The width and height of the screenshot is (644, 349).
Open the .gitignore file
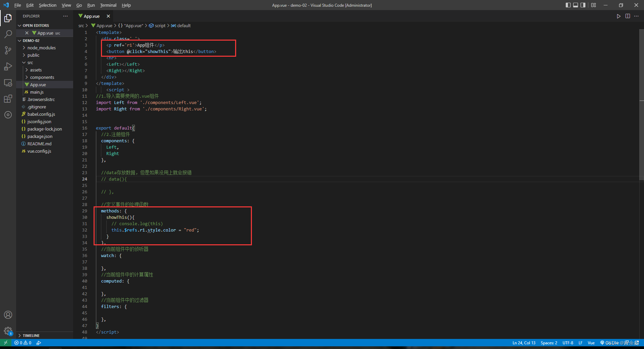(37, 107)
